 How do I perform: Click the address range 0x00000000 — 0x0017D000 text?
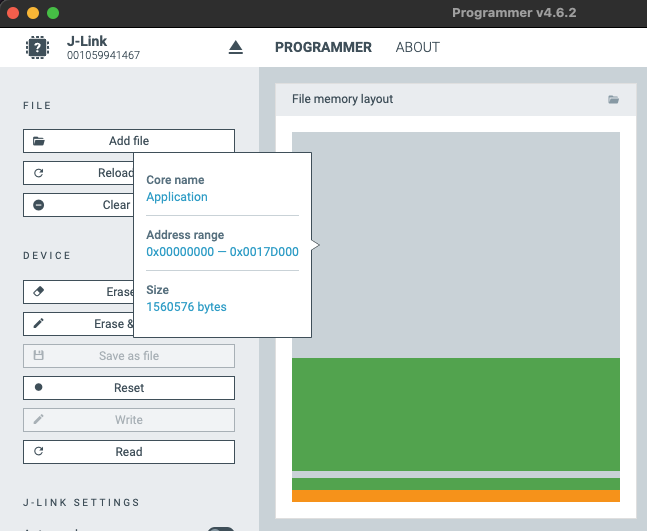point(222,252)
